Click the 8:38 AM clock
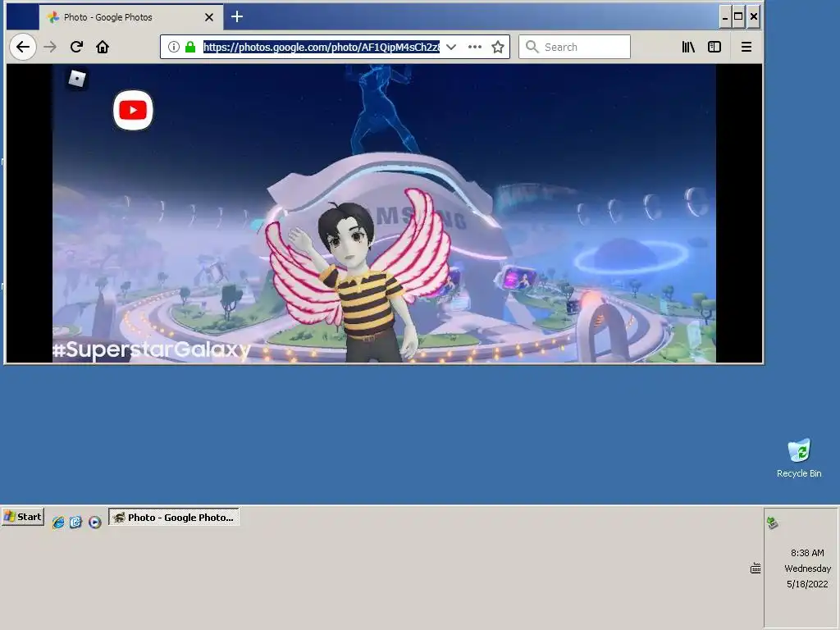 point(807,553)
